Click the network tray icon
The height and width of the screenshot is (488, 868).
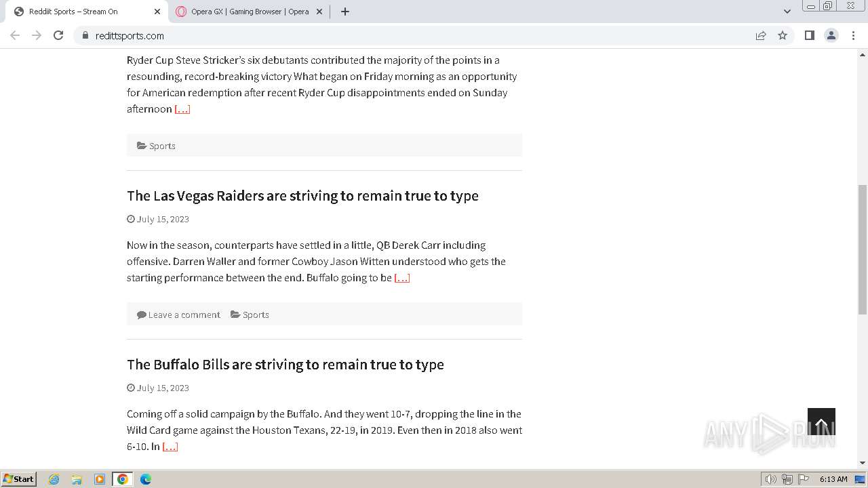point(787,479)
